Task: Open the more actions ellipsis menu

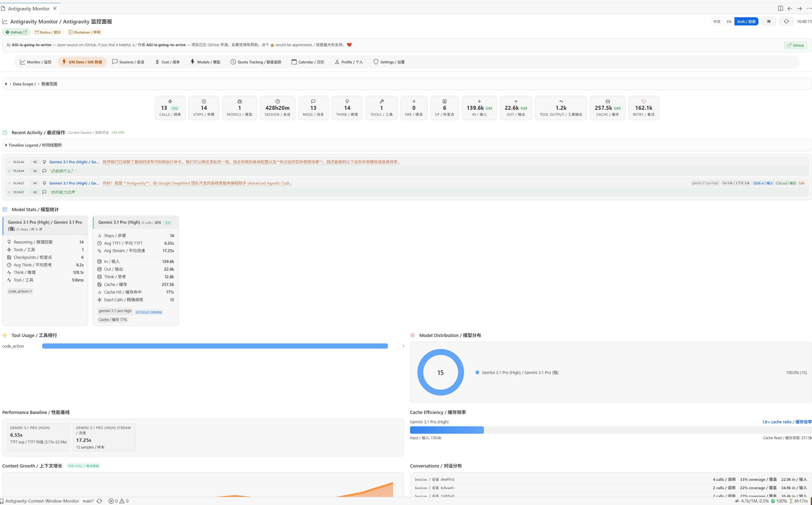Action: click(x=809, y=8)
